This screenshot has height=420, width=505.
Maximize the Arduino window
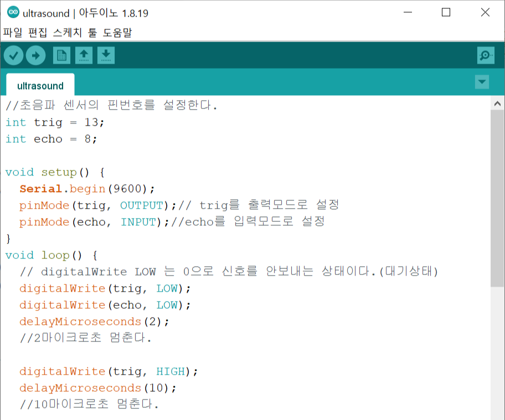pyautogui.click(x=446, y=13)
